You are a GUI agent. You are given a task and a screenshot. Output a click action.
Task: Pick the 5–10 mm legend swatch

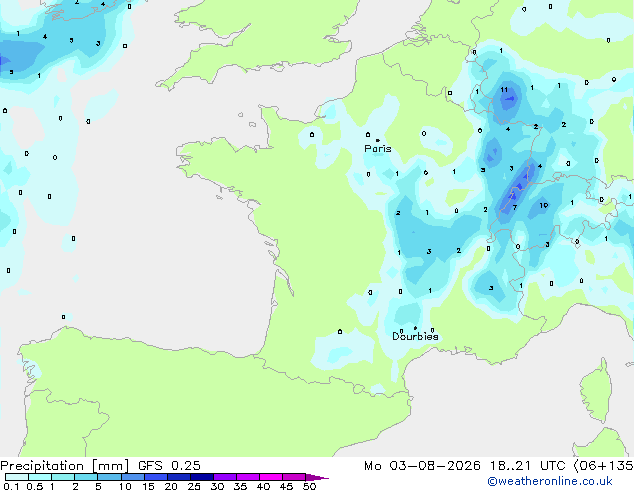click(109, 477)
